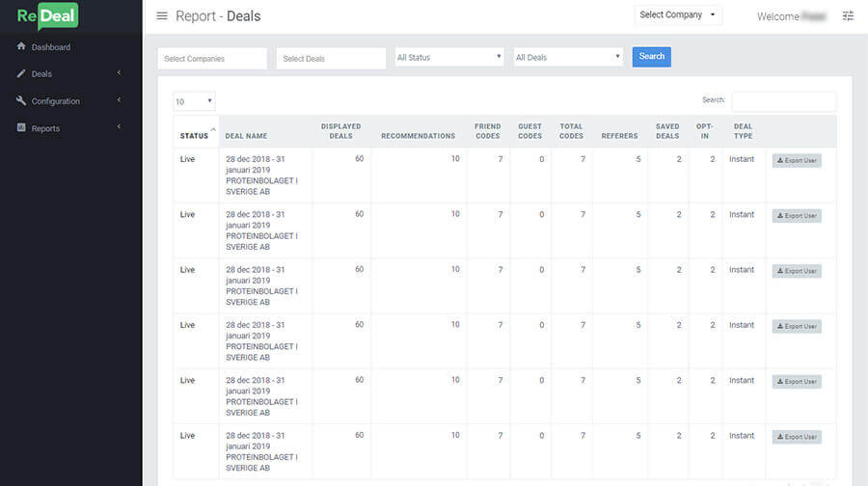Click the Report - Deals page title

(x=218, y=16)
